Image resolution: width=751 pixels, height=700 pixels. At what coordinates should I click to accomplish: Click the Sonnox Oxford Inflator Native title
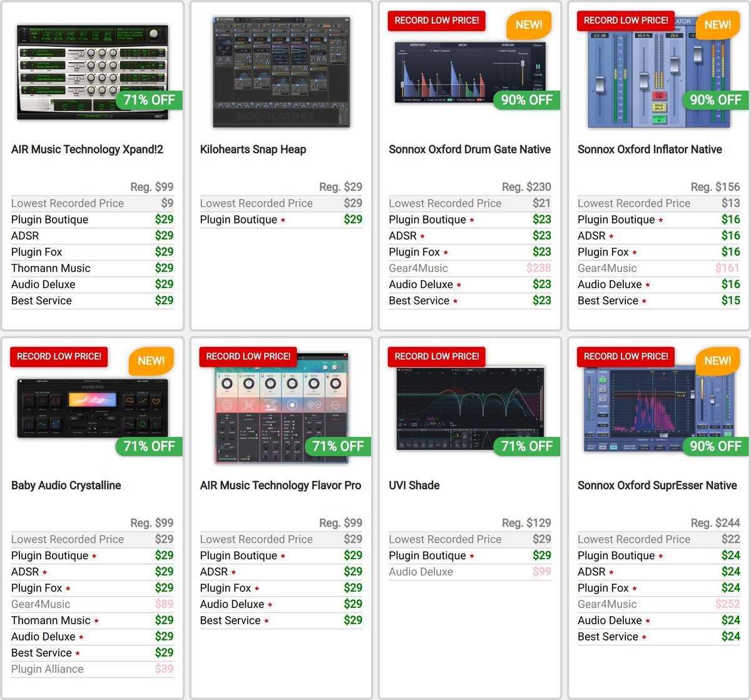click(x=650, y=150)
